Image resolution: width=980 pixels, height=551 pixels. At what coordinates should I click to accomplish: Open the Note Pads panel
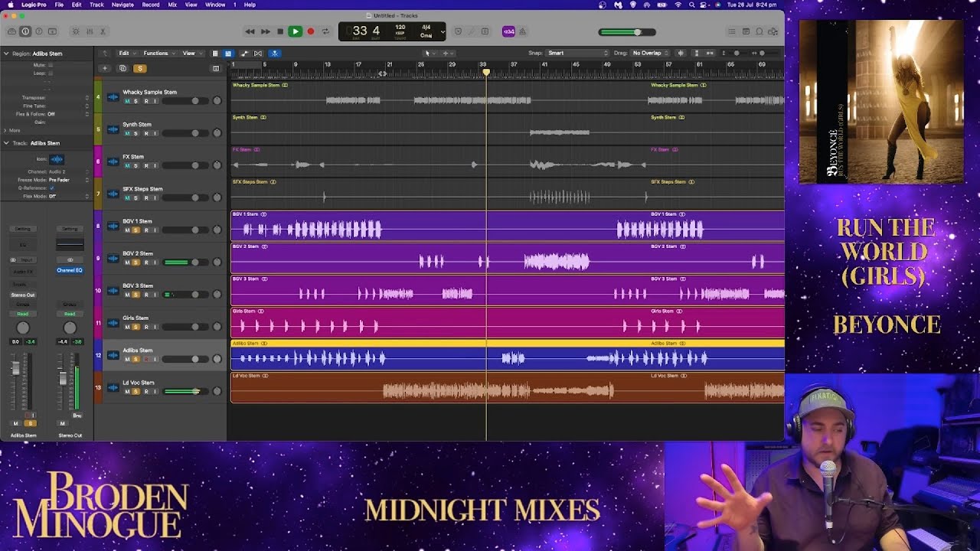(x=746, y=31)
